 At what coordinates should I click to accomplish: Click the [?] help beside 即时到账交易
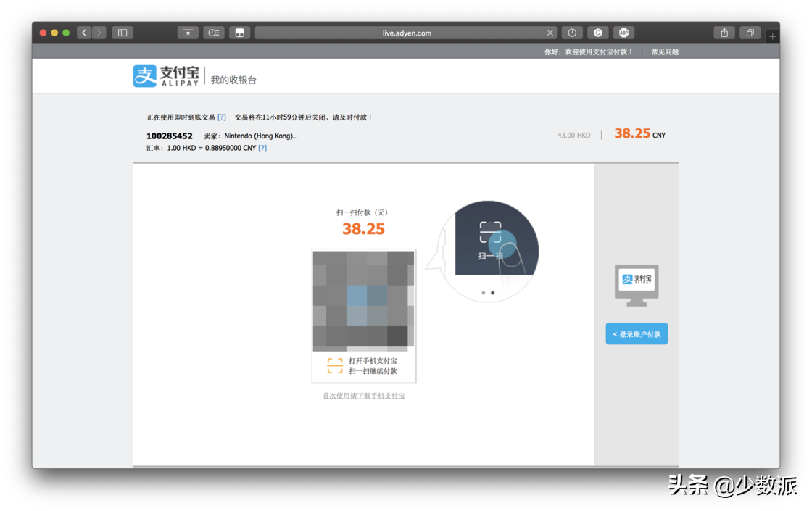(222, 117)
